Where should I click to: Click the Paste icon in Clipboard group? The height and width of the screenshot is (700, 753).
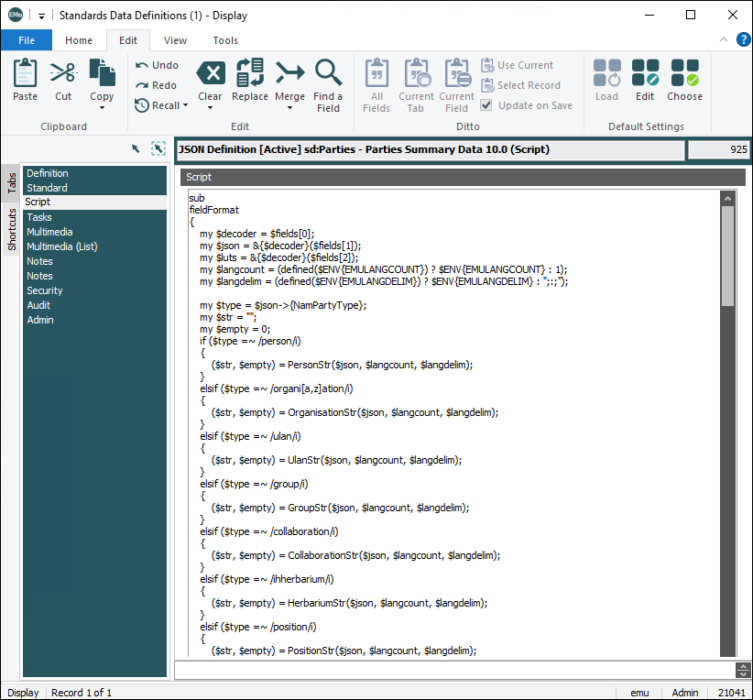[x=26, y=73]
